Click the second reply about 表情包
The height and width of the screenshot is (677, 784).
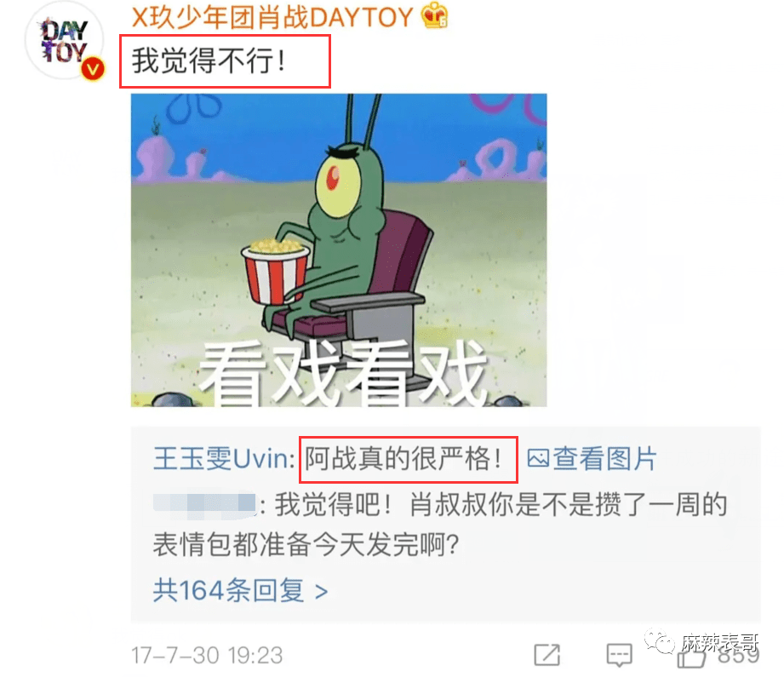click(440, 525)
